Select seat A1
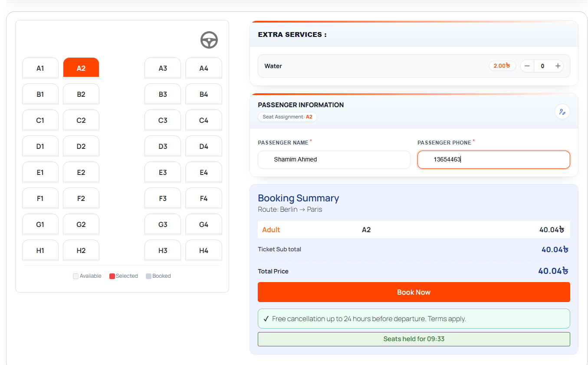This screenshot has width=588, height=365. [x=40, y=68]
